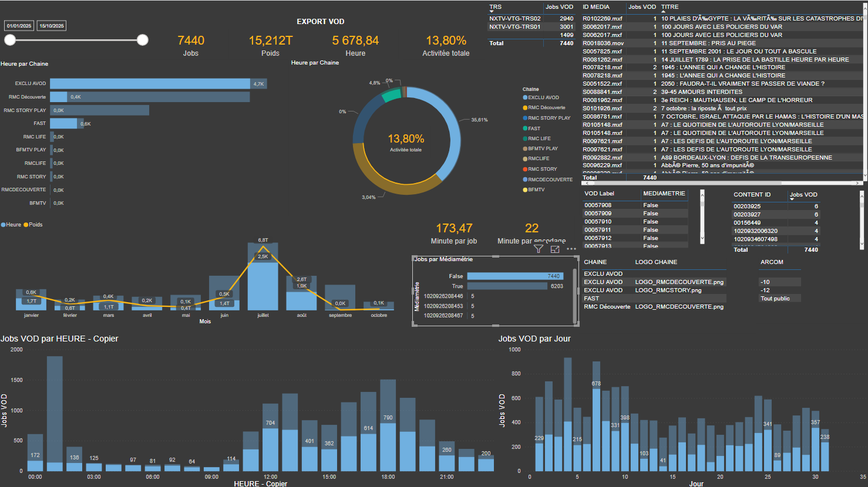Click the start date field 01/01/2025
The height and width of the screenshot is (487, 868).
click(19, 26)
